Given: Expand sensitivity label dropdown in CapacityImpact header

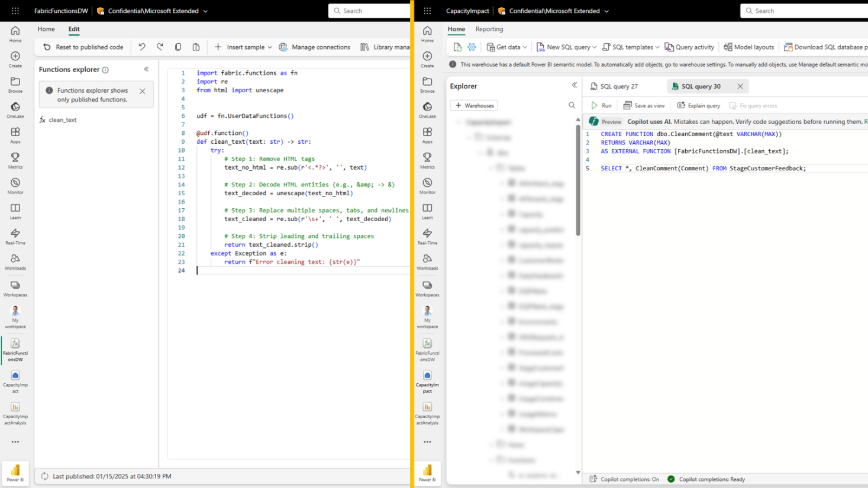Looking at the screenshot, I should [x=606, y=11].
